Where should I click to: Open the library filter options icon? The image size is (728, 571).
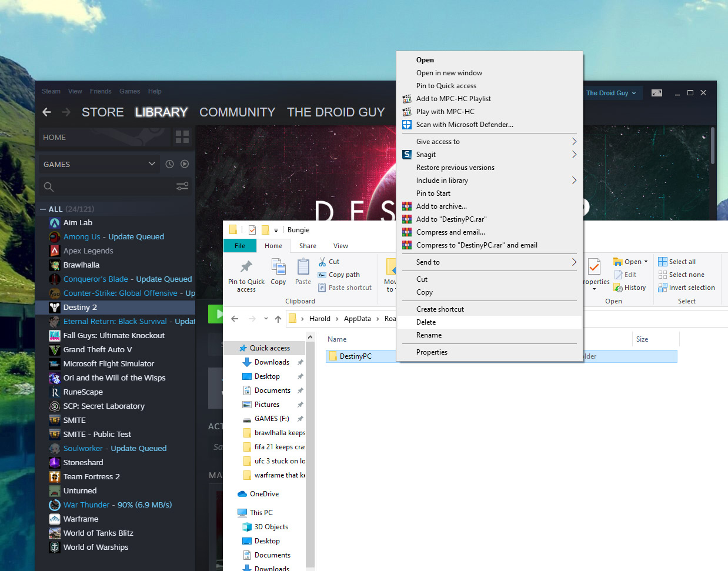(182, 186)
